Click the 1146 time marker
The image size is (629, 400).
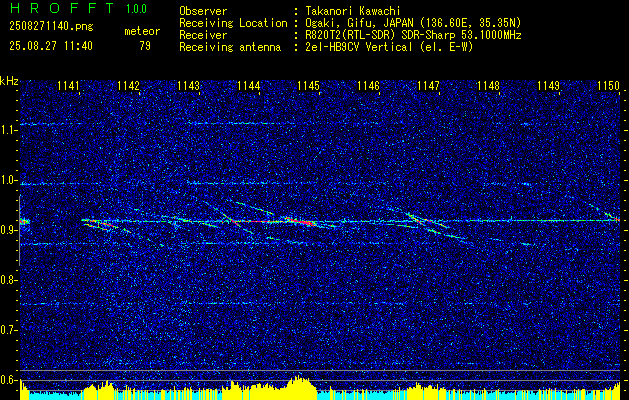click(x=368, y=85)
